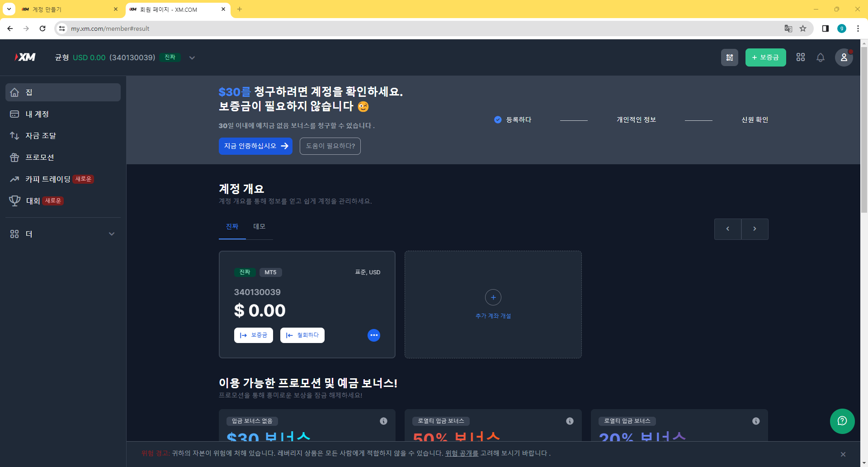
Task: Open the three-dot options on account card
Action: (374, 335)
